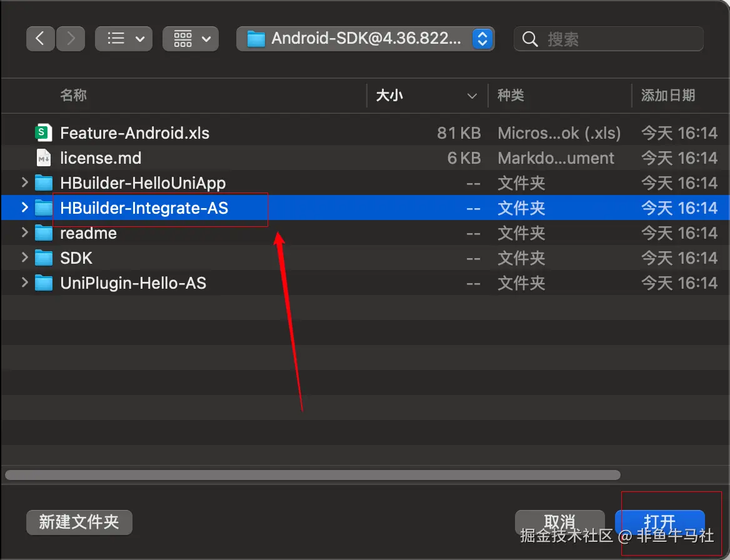Click the 新建文件夹 button
The width and height of the screenshot is (730, 560).
coord(79,522)
